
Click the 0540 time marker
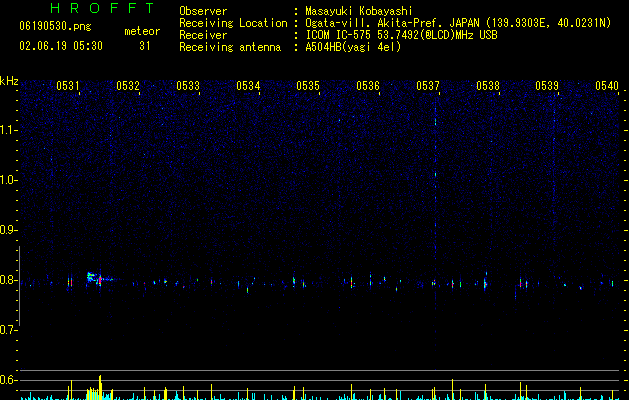tap(607, 86)
